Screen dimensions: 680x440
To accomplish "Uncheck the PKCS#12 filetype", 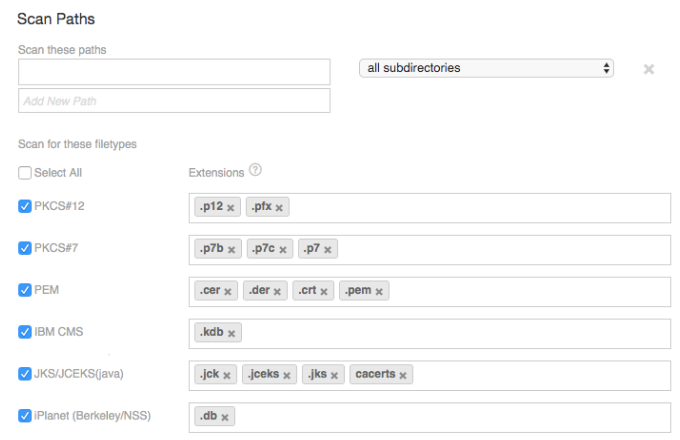I will point(25,206).
